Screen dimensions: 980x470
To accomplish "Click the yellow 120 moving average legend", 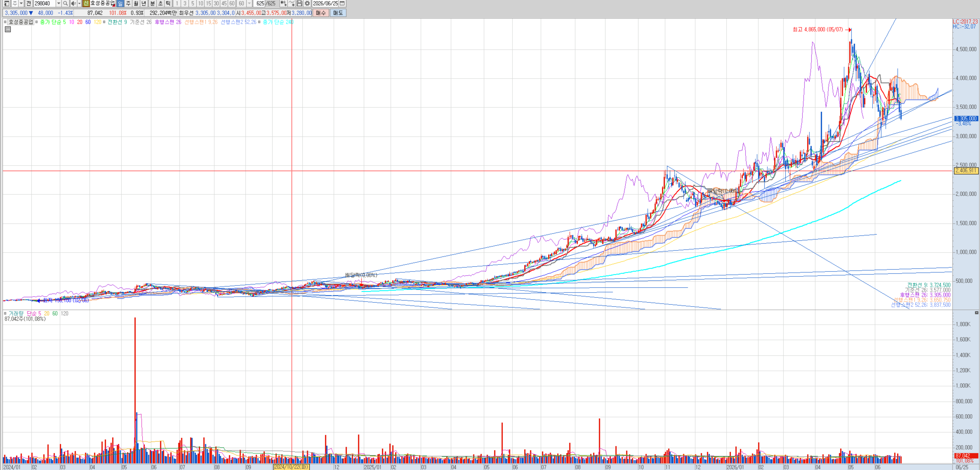I will (x=97, y=22).
